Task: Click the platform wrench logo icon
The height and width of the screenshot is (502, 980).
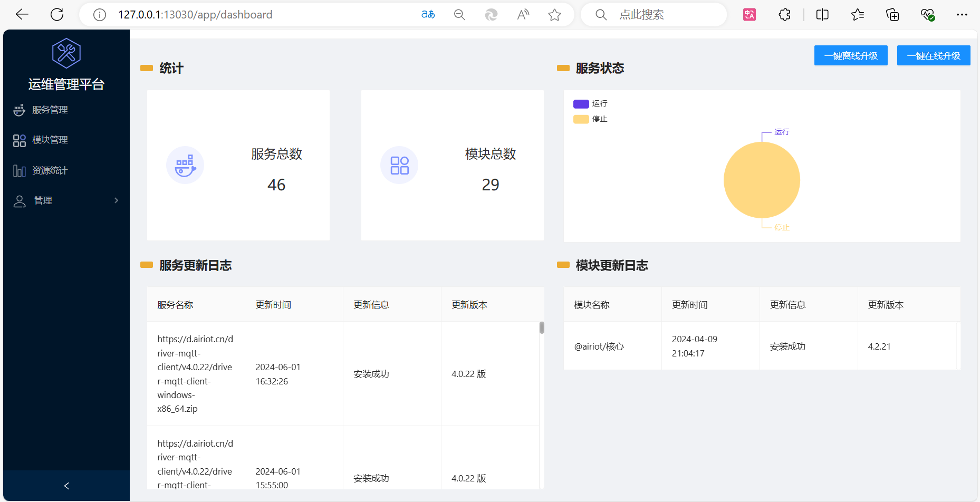Action: point(66,53)
